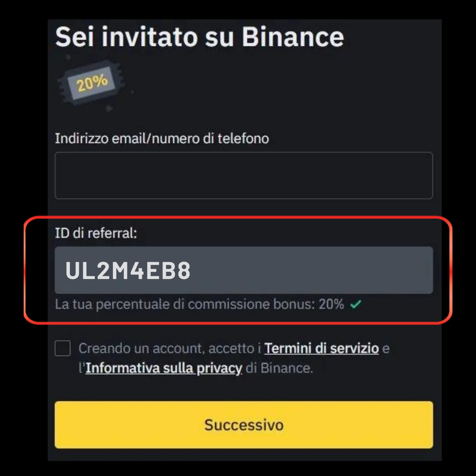Click the ID di referral label
Screen dimensions: 476x476
point(96,233)
